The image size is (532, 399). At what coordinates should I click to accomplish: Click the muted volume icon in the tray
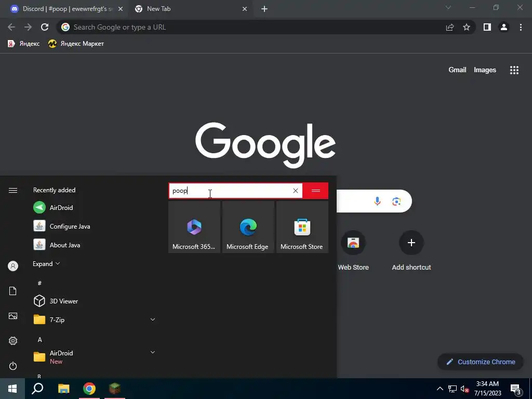[x=464, y=389]
